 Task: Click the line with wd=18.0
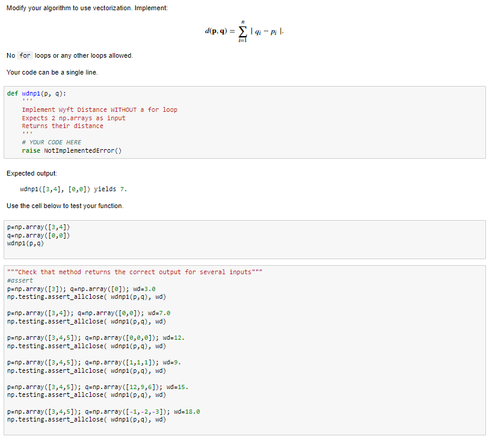point(103,412)
